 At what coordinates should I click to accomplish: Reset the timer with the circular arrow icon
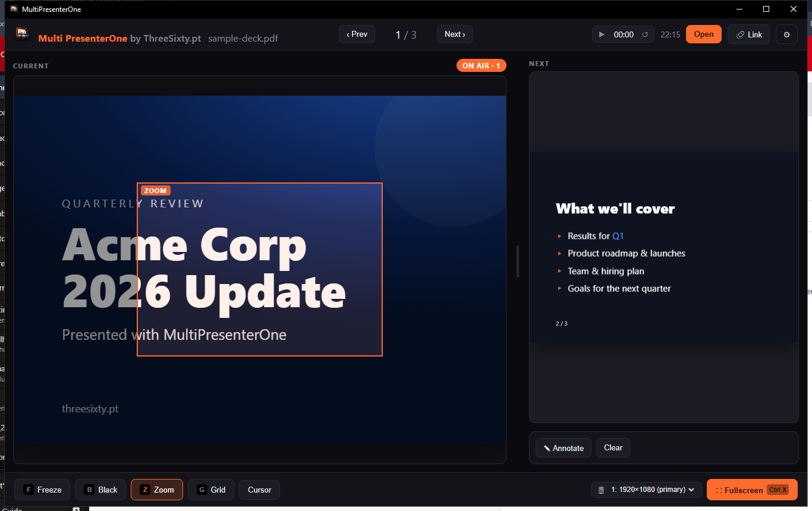645,34
